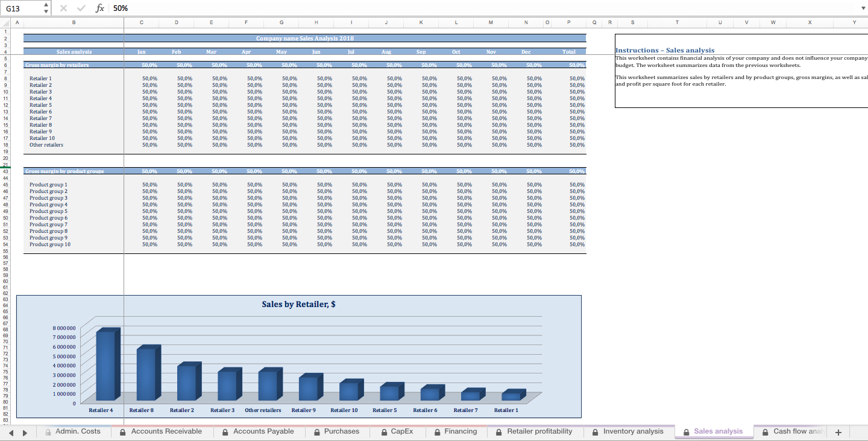Go to previous sheets with left nav arrow
This screenshot has height=441, width=868.
tap(10, 432)
